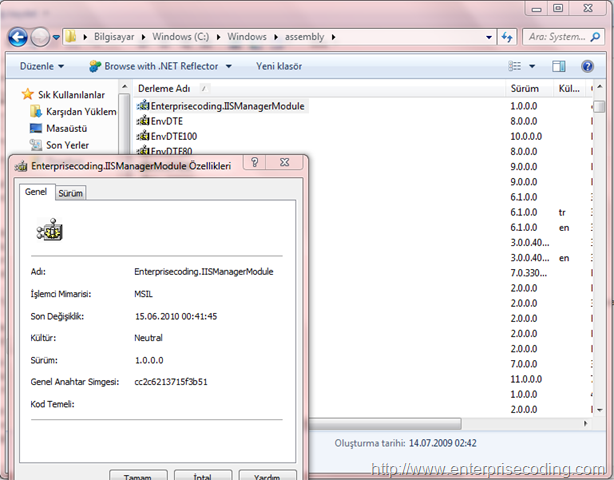
Task: Expand the chevron after assembly
Action: coord(334,37)
